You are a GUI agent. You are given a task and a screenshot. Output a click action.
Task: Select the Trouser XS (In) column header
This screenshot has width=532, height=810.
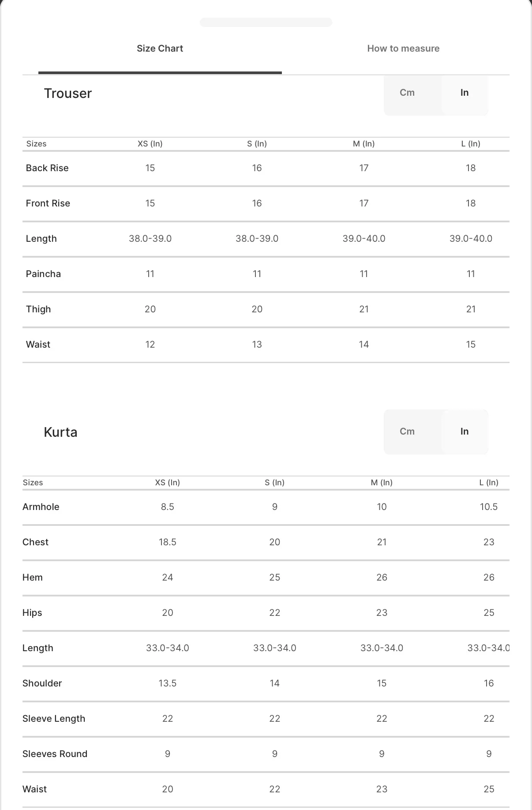click(x=150, y=144)
